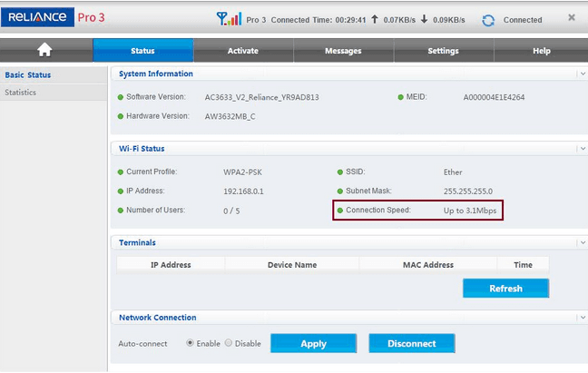Click the signal strength antenna icon
The image size is (588, 373).
pyautogui.click(x=229, y=19)
